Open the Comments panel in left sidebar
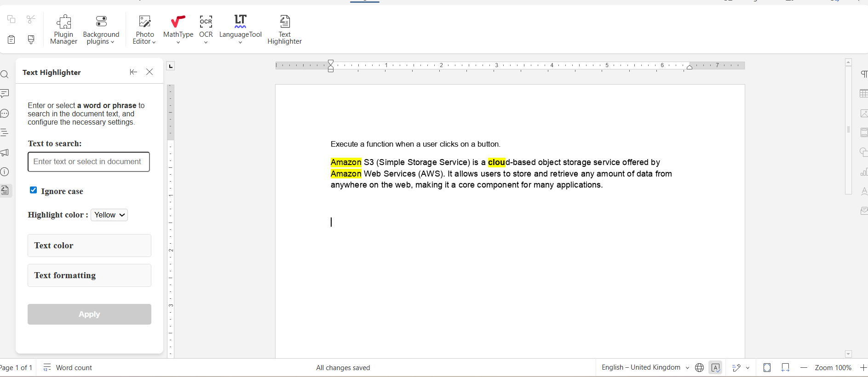This screenshot has height=377, width=868. [x=5, y=94]
